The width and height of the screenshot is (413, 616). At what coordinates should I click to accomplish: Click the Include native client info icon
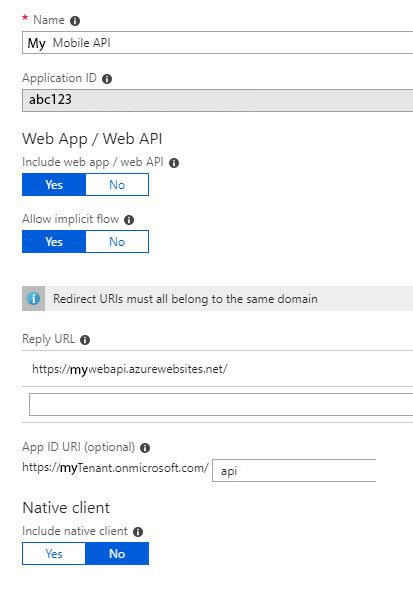tap(138, 532)
